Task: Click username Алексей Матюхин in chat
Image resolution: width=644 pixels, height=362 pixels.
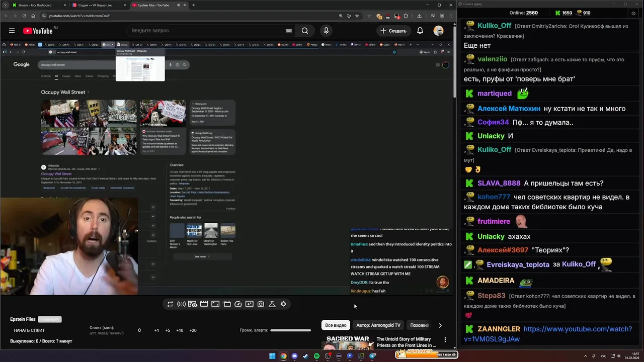Action: click(509, 109)
